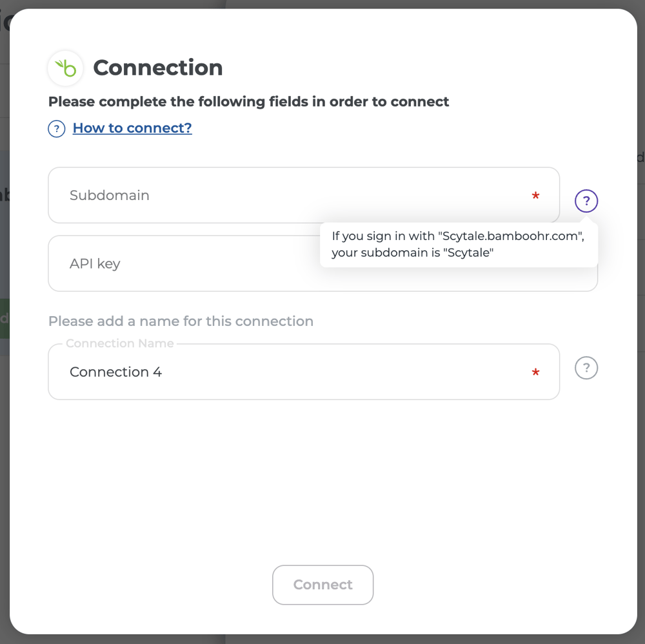The width and height of the screenshot is (645, 644).
Task: Click the instruction to complete the fields
Action: point(248,101)
